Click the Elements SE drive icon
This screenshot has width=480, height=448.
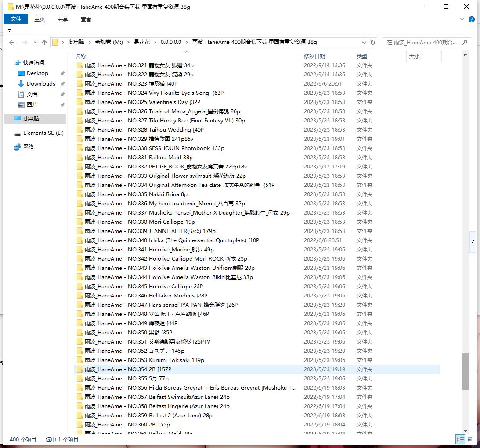coord(18,133)
